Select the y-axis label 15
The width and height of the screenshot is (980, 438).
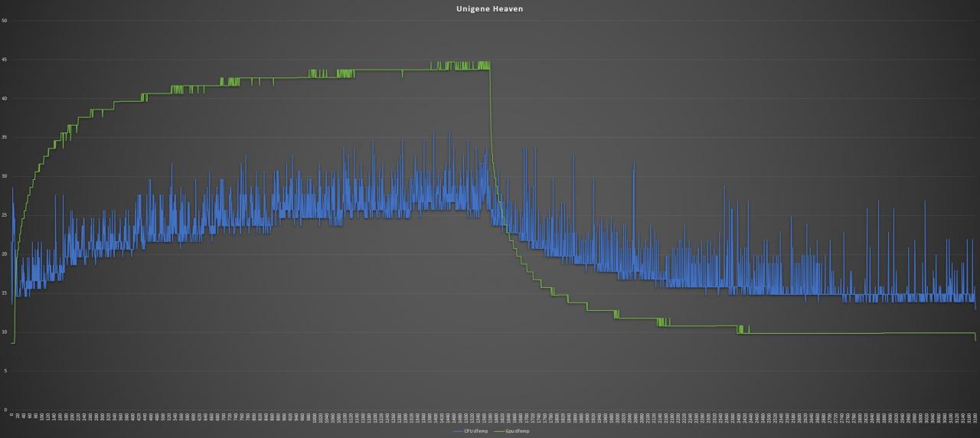(5, 293)
